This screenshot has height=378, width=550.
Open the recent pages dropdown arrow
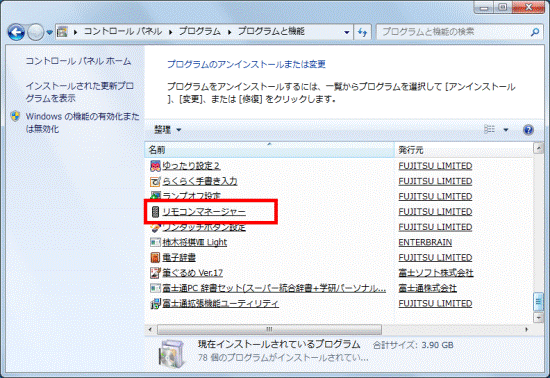pyautogui.click(x=49, y=33)
